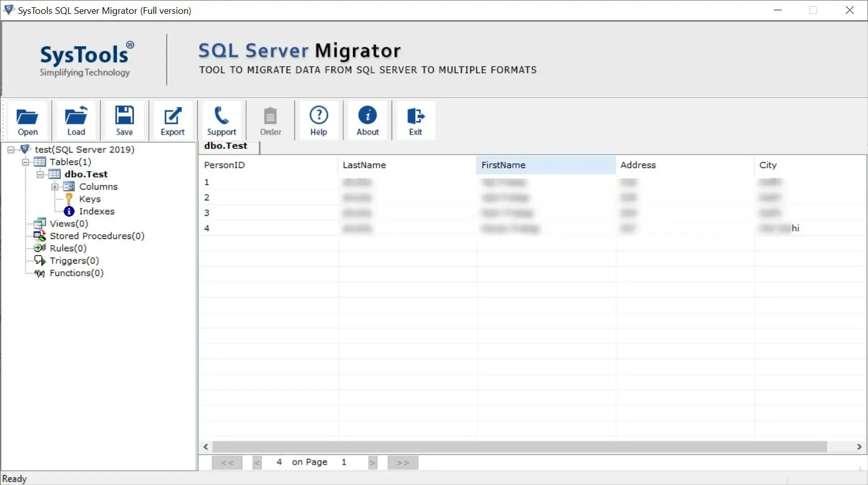This screenshot has width=868, height=485.
Task: Collapse the test(SQL Server 2019) root node
Action: (x=10, y=150)
